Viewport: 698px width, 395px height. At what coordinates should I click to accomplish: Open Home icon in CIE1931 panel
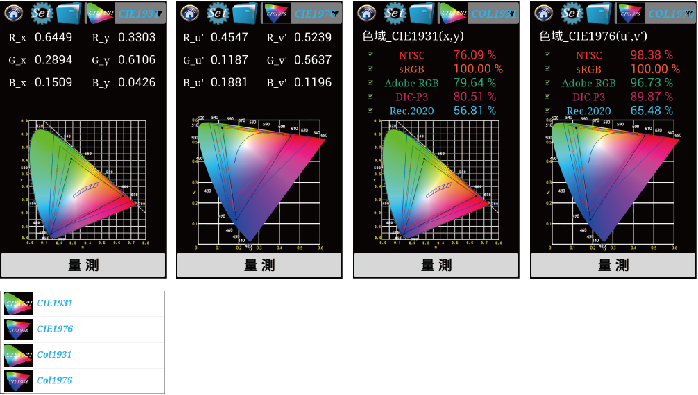[x=13, y=13]
